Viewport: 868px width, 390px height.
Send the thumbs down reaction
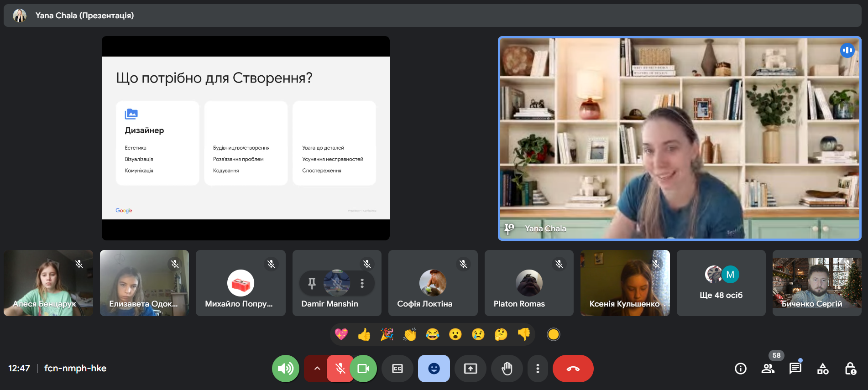[523, 335]
